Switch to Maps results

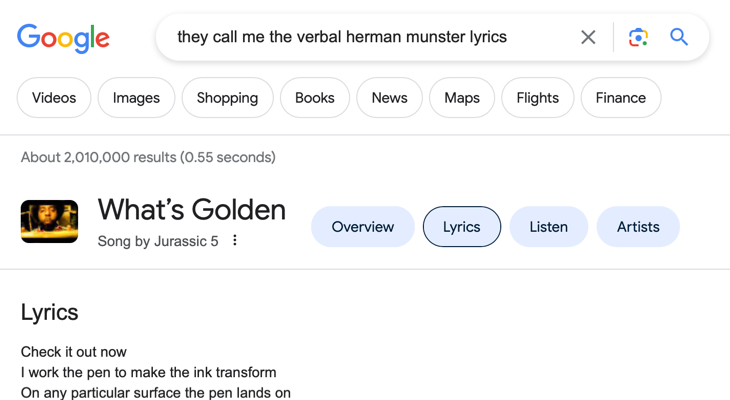[462, 98]
